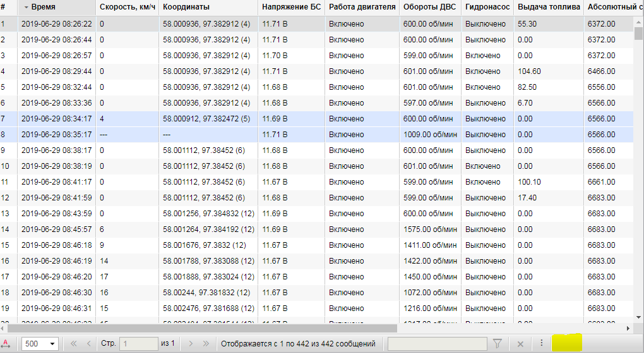Click the page number input field
Viewport: 644px width, 354px height.
[x=138, y=343]
